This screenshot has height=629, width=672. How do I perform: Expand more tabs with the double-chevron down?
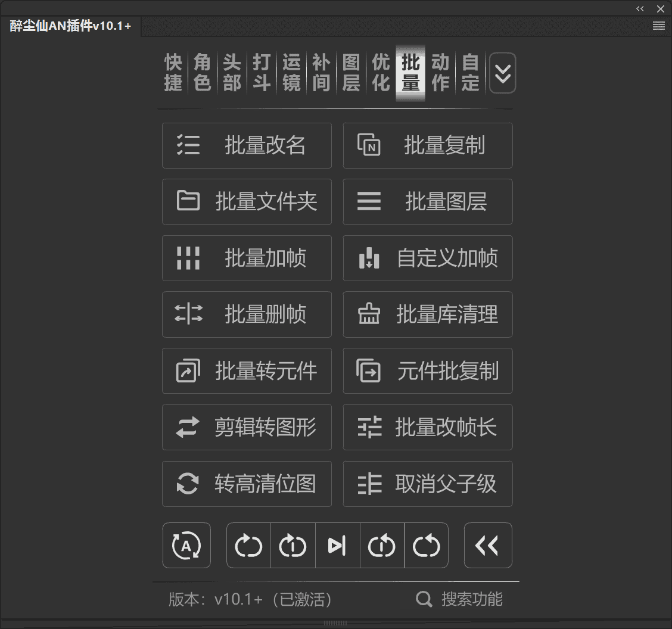[502, 73]
